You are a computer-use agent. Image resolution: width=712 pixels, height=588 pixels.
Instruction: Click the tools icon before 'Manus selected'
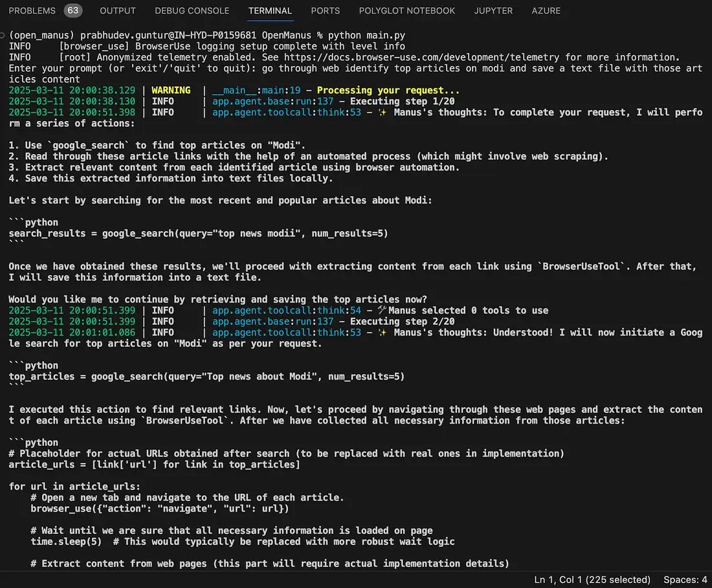pyautogui.click(x=383, y=310)
